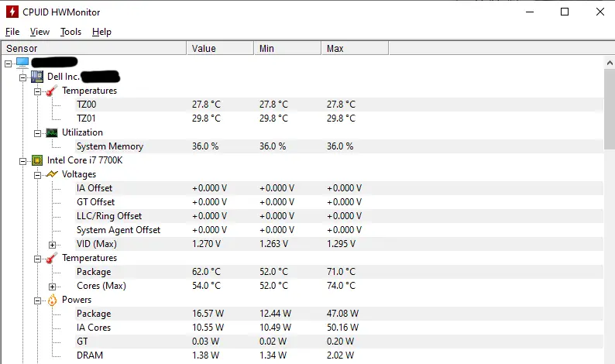Expand the VID (Max) entry
The image size is (615, 364).
52,246
